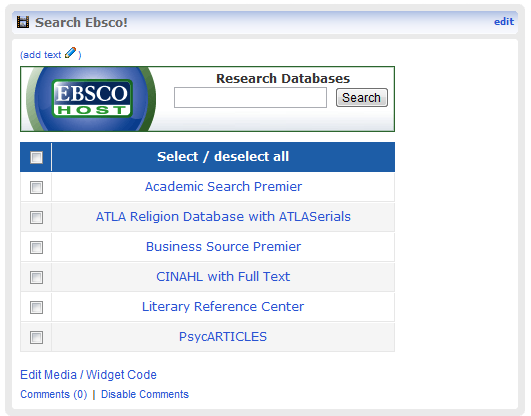Check the Literary Reference Center checkbox
The image size is (531, 416).
pyautogui.click(x=36, y=308)
